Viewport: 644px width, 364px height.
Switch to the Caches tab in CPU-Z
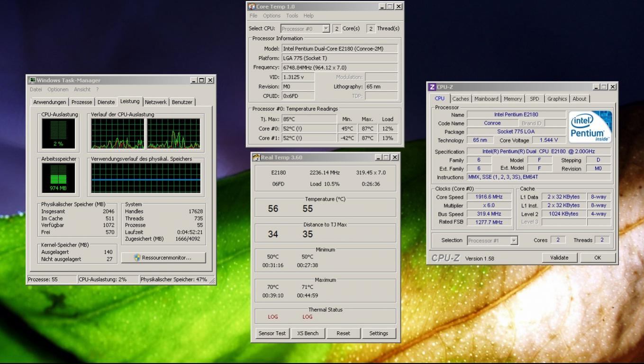tap(460, 99)
